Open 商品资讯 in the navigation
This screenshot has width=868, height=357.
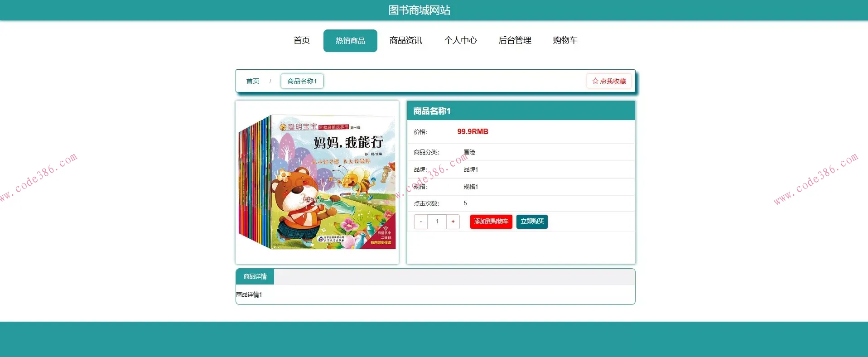tap(406, 40)
